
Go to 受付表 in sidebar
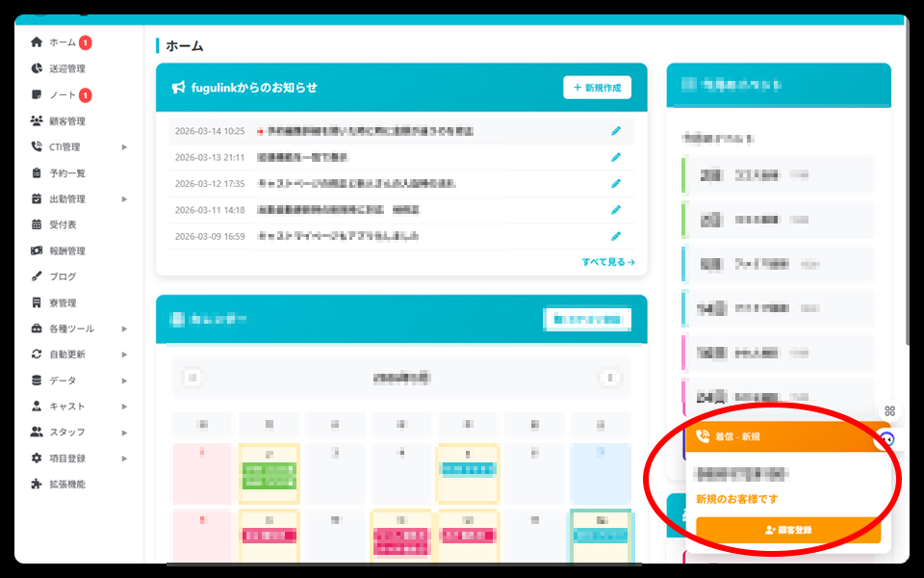(63, 224)
